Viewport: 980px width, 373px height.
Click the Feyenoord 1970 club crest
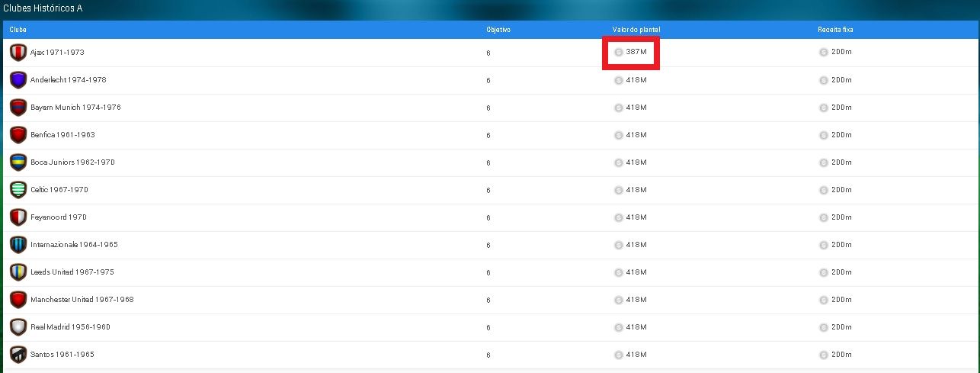[18, 217]
